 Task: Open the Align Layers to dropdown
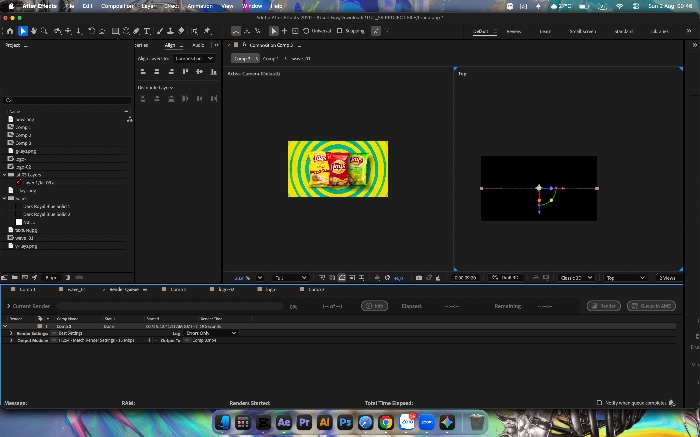point(194,58)
